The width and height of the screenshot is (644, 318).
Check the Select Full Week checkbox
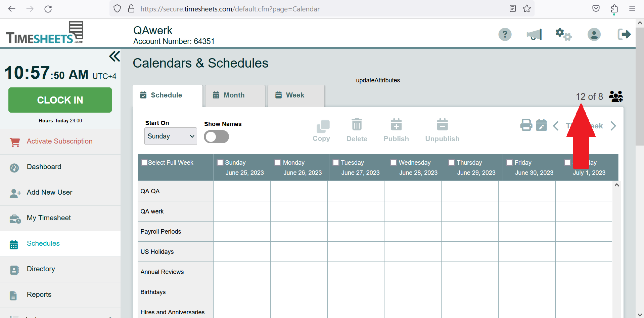click(144, 163)
